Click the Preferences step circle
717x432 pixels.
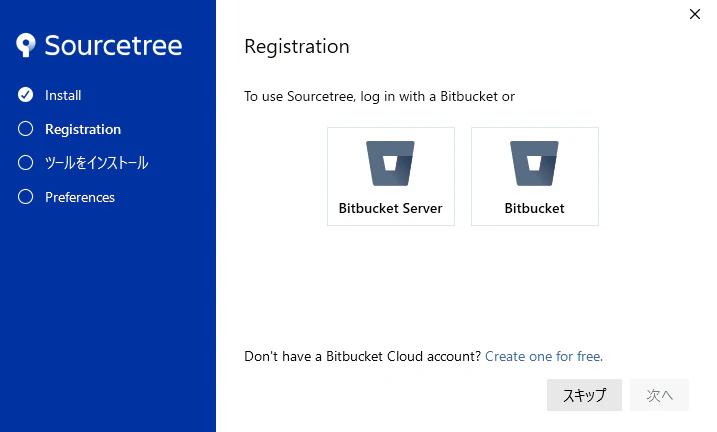[26, 197]
